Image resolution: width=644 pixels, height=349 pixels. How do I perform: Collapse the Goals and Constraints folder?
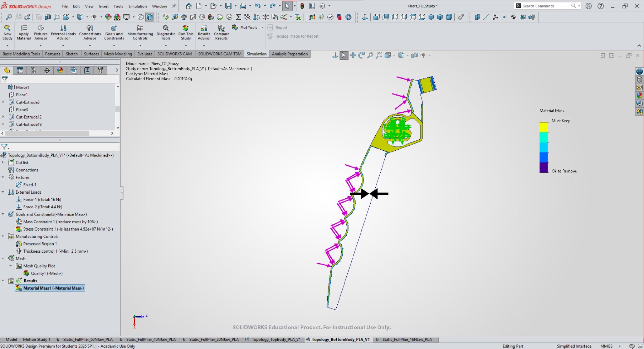tap(3, 214)
